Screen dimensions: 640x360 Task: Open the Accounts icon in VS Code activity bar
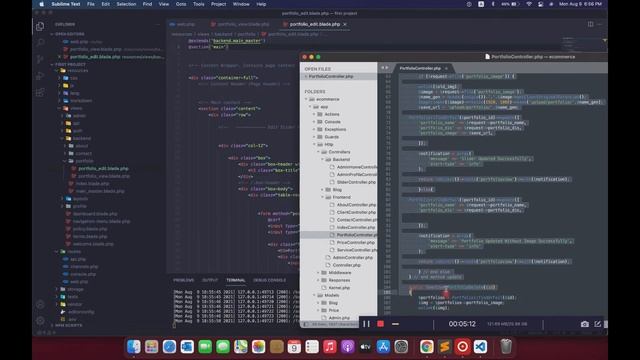tap(40, 304)
